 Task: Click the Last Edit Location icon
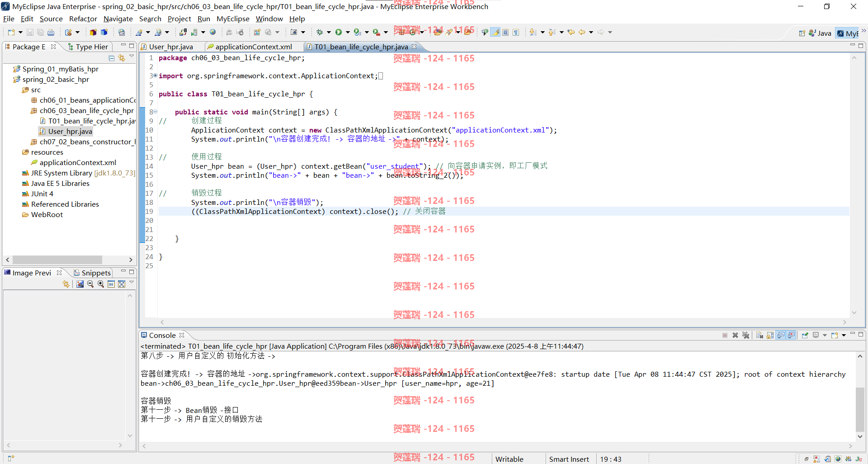coord(571,32)
